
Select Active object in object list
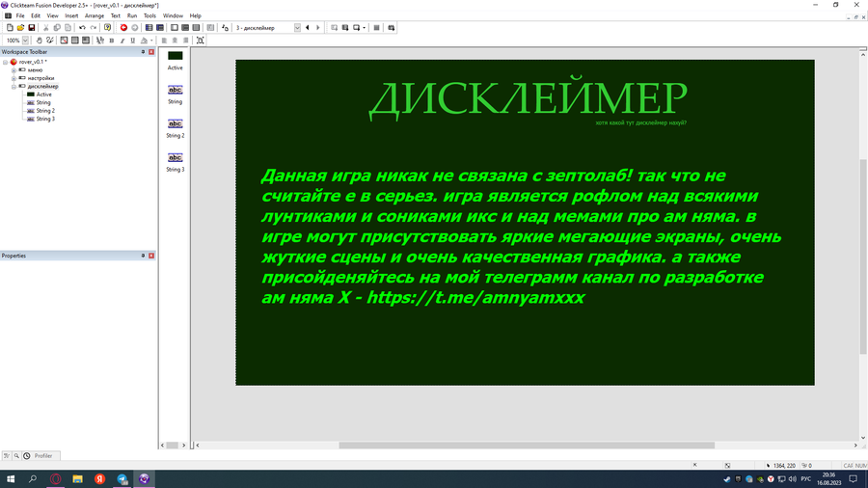175,61
